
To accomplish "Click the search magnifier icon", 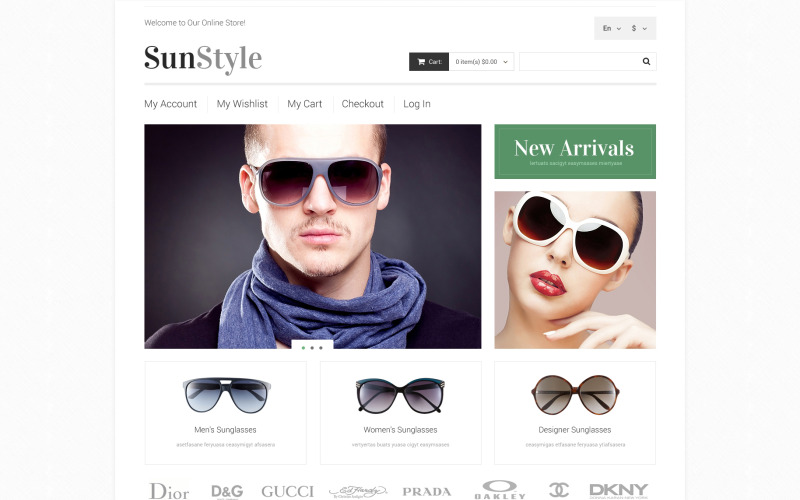I will pos(646,62).
